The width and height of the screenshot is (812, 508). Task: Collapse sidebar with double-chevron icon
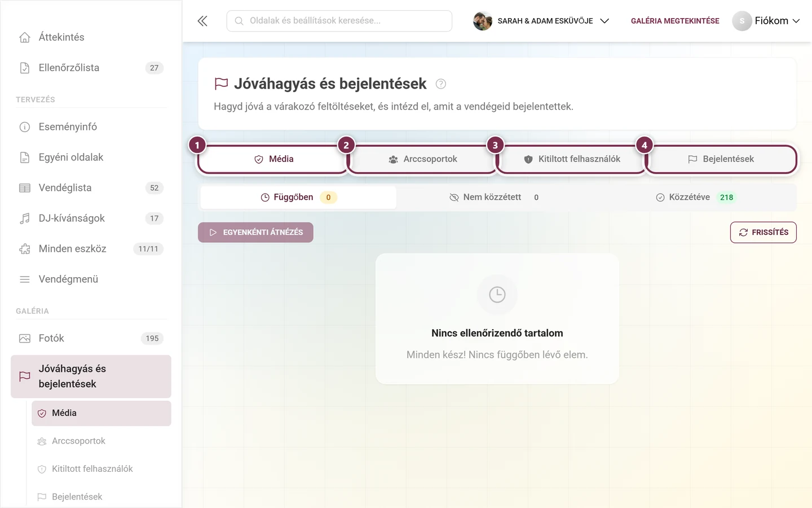coord(202,21)
